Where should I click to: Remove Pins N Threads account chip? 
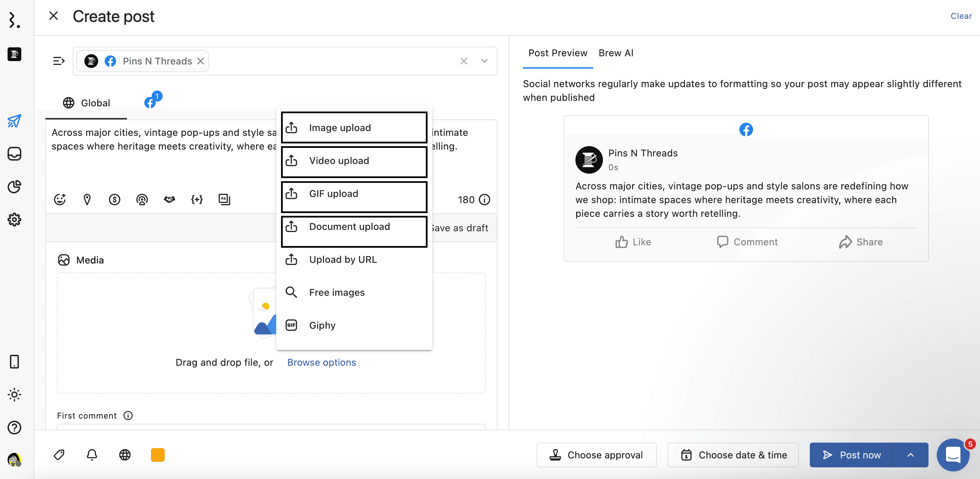(200, 61)
